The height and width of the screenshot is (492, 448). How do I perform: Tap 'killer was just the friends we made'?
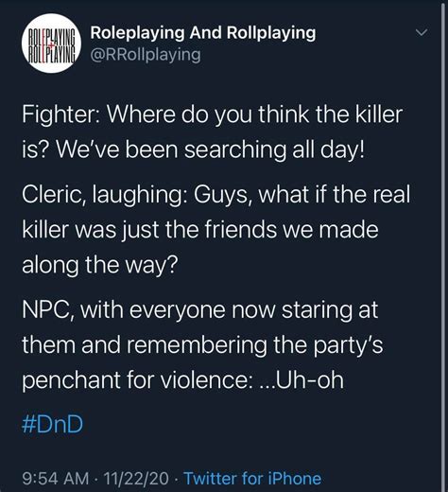(200, 230)
